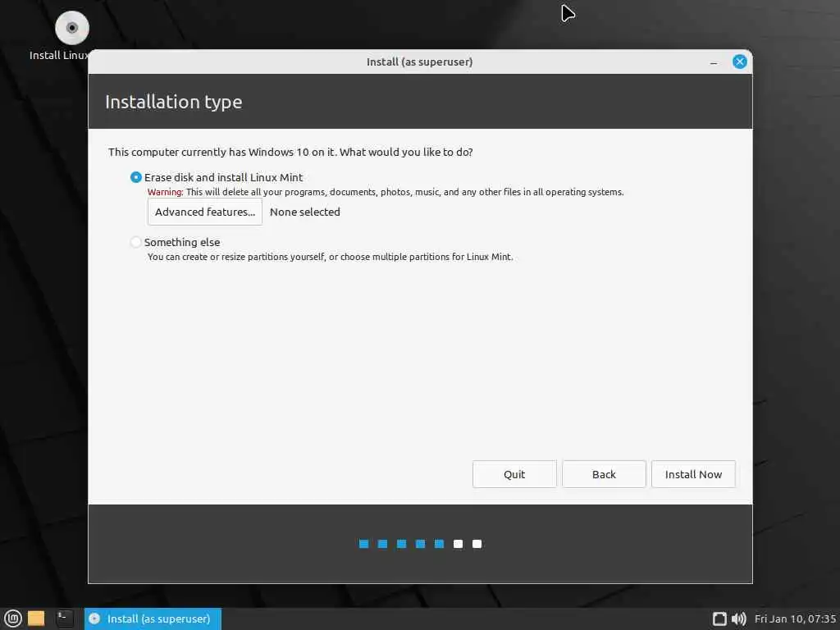Go Back to previous installer step
Screen dimensions: 840x630
604,474
